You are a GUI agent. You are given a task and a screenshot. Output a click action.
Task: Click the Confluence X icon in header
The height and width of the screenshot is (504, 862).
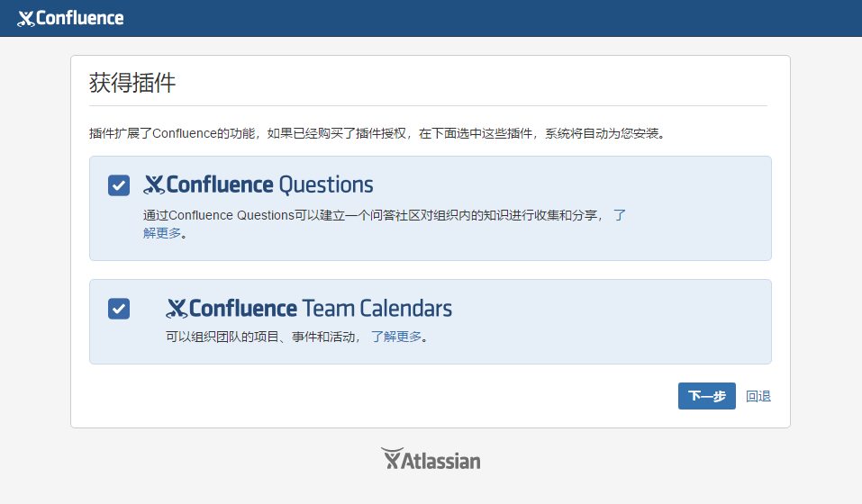26,19
